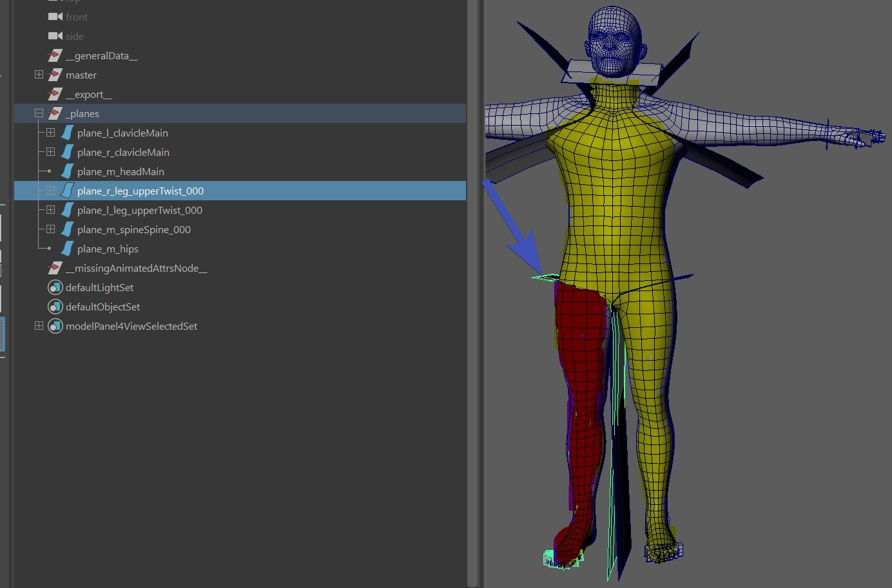Expand plane_m_spineSpine_000 children

(x=50, y=229)
